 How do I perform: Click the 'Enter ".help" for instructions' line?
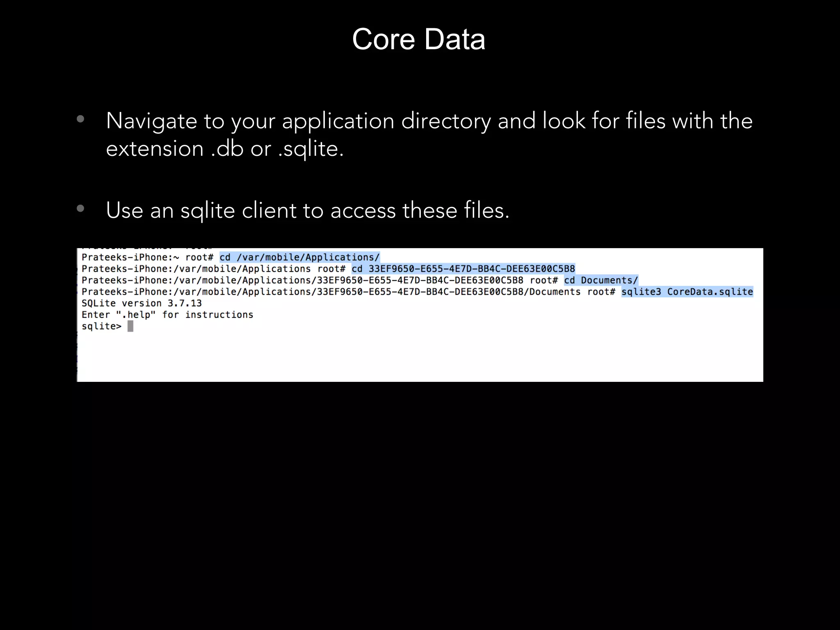coord(167,315)
